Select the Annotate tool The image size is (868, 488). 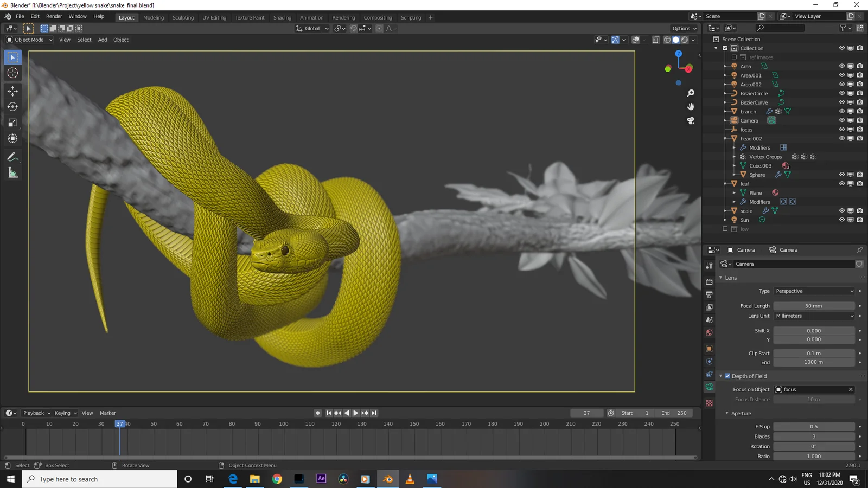(12, 157)
